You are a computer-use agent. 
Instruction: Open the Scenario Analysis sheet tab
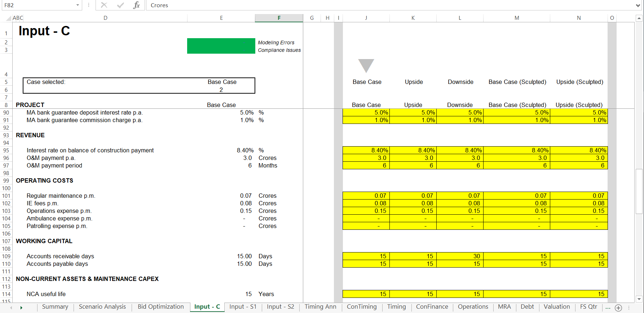coord(102,307)
